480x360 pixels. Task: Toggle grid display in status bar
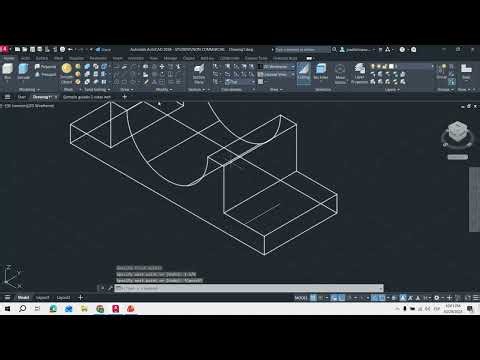(313, 297)
